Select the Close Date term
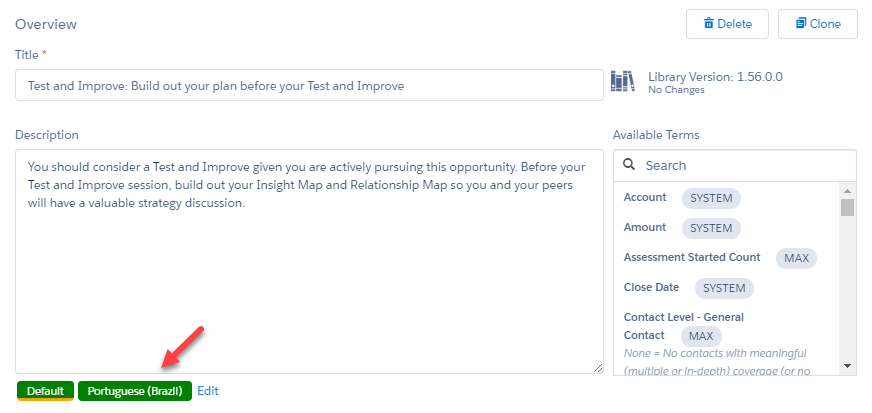The width and height of the screenshot is (872, 413). click(x=651, y=287)
